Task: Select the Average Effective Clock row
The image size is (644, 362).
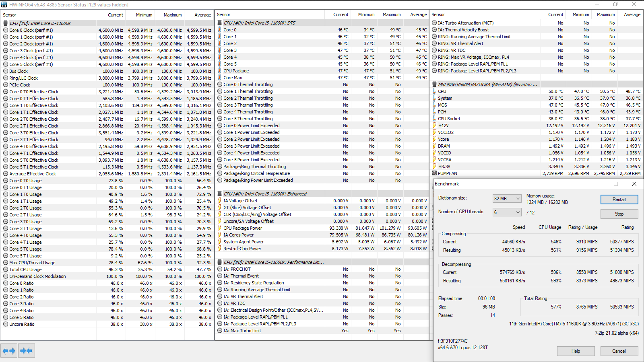Action: coord(107,174)
